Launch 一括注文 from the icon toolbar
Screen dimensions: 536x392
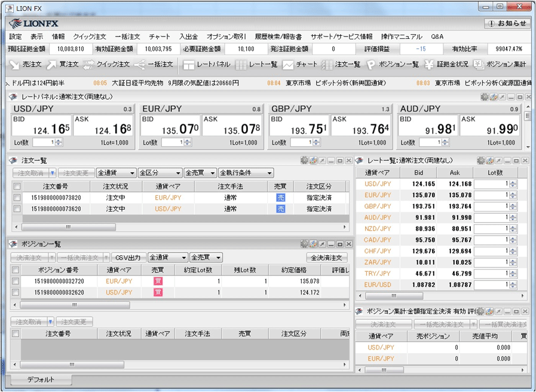click(154, 65)
